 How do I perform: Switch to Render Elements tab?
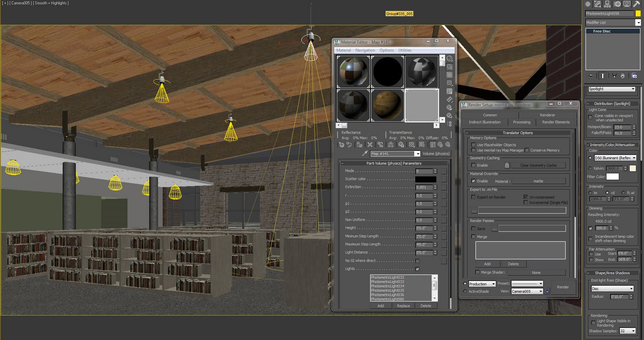tap(556, 122)
